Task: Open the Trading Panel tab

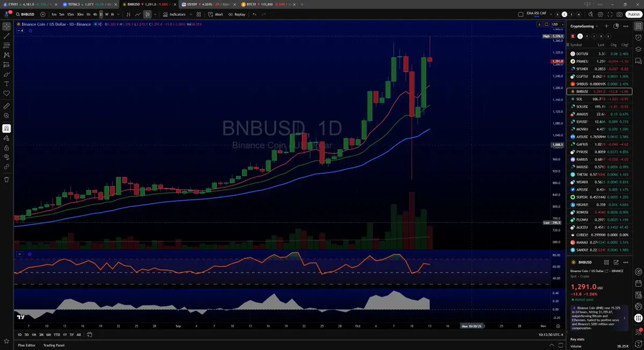Action: point(54,345)
